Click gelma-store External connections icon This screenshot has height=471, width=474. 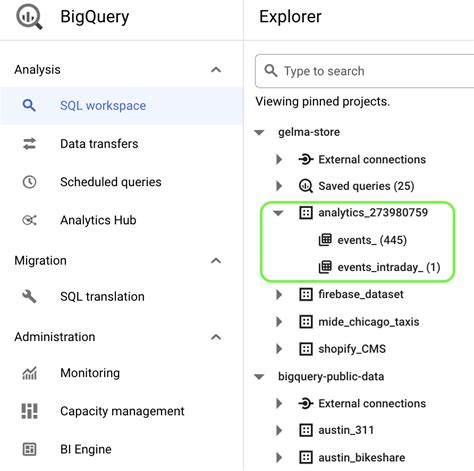(306, 159)
